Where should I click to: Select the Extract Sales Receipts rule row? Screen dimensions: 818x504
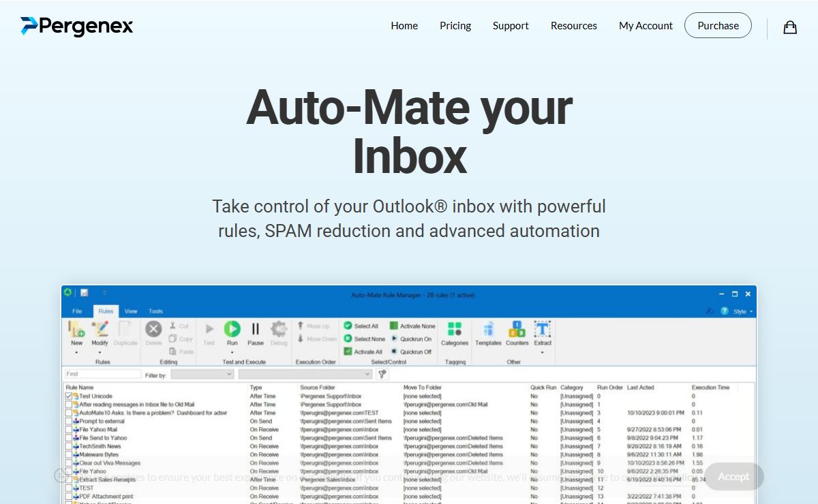pos(409,479)
